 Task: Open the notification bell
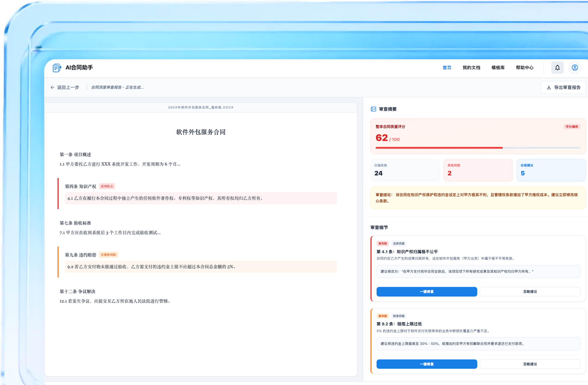pos(557,67)
